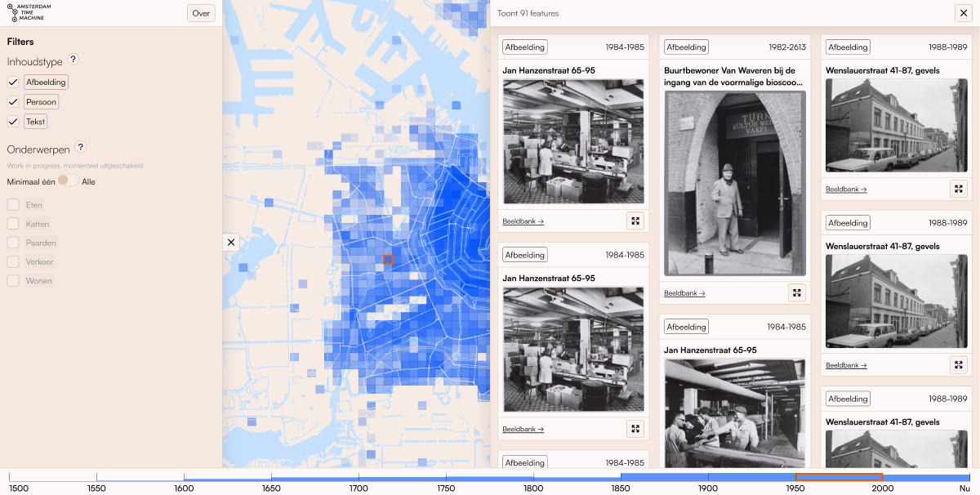Viewport: 980px width, 495px height.
Task: Expand the Van Waveren portrait fullscreen
Action: click(x=796, y=292)
